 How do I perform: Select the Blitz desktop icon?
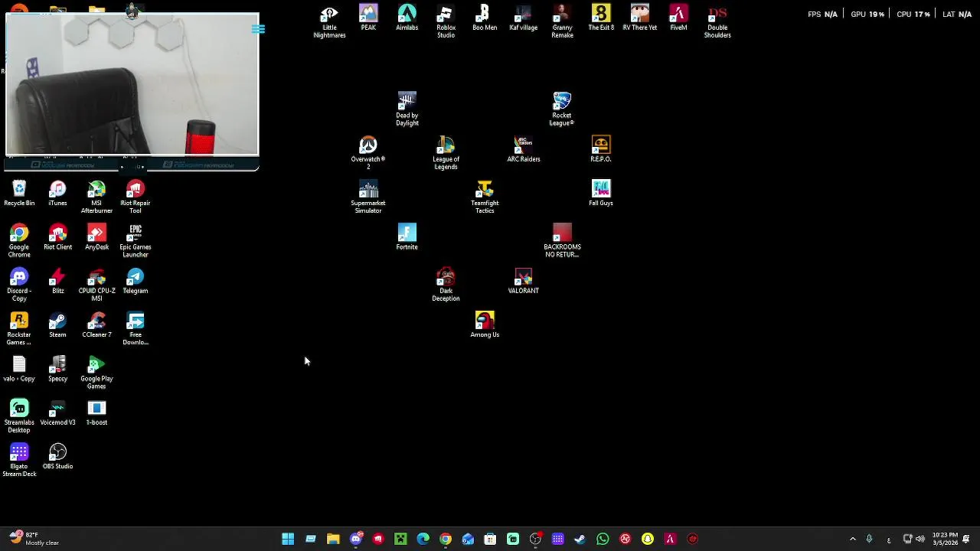pos(57,282)
